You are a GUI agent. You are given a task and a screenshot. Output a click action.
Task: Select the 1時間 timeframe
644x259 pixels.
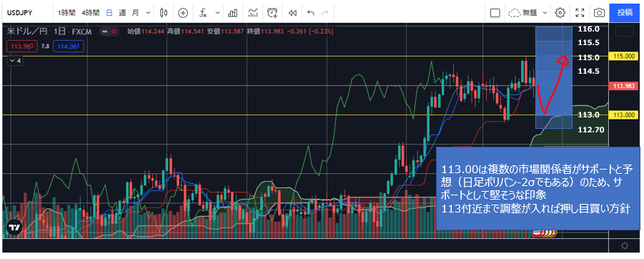click(x=66, y=13)
